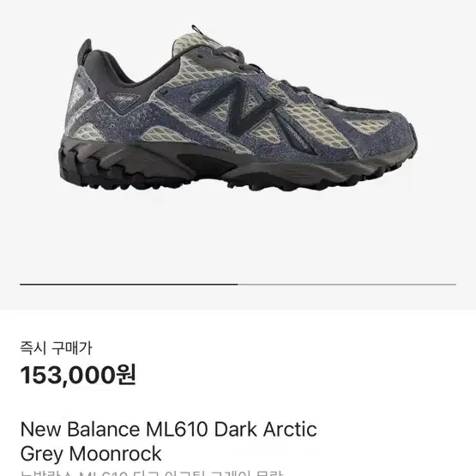
Task: Jump to second image via light indicator segment
Action: coord(347,285)
